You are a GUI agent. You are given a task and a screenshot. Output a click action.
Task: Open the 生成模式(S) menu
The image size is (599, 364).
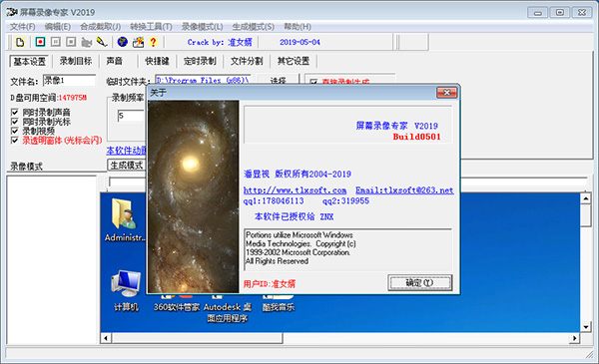point(254,27)
